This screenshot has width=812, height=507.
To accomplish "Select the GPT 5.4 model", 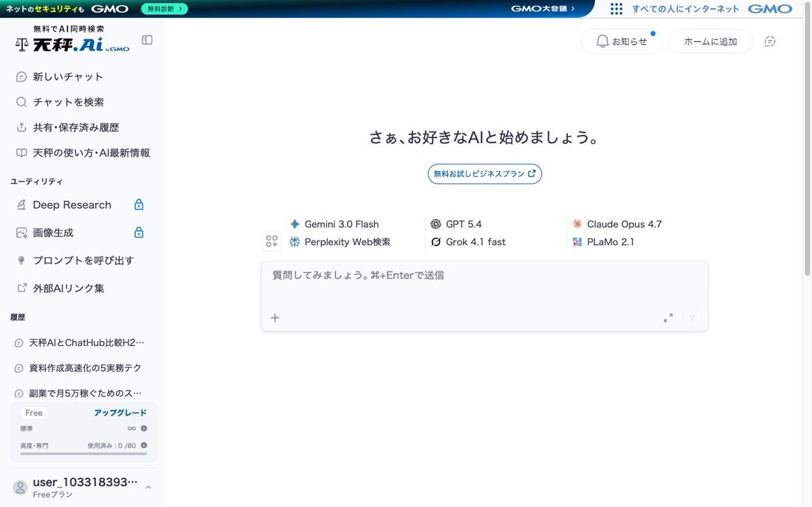I will click(456, 224).
